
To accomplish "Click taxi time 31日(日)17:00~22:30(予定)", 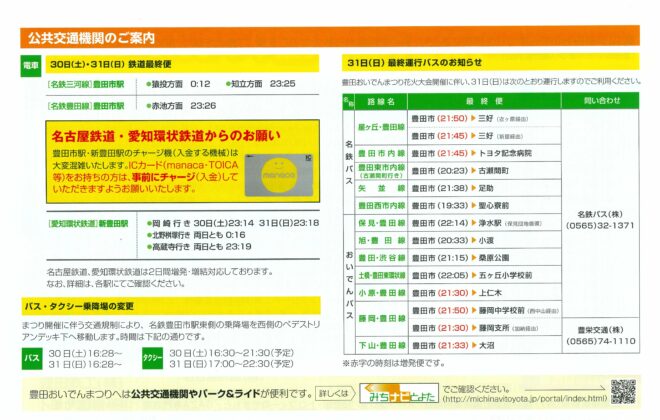I will coord(232,364).
